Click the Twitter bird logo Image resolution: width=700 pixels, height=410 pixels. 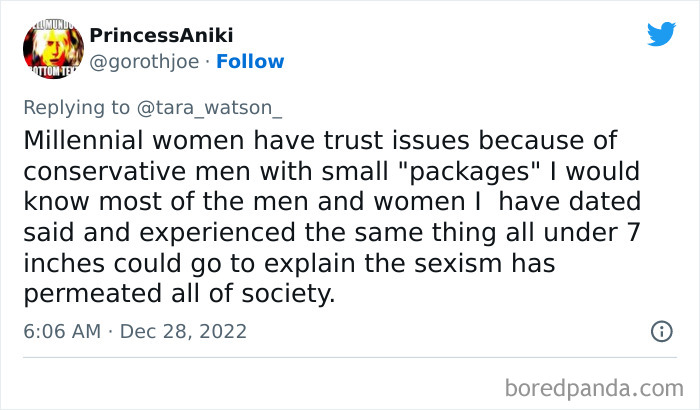[x=661, y=34]
